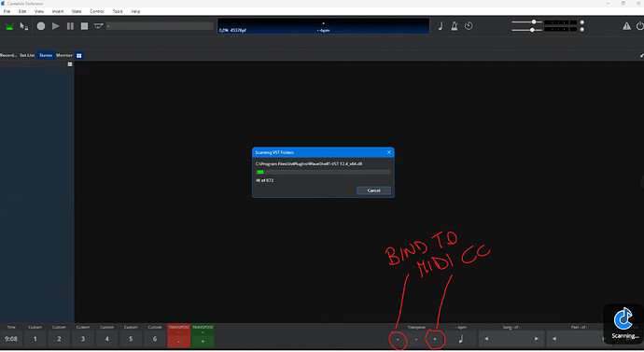Decrease transpose with the minus stepper
644x352 pixels.
pos(398,339)
